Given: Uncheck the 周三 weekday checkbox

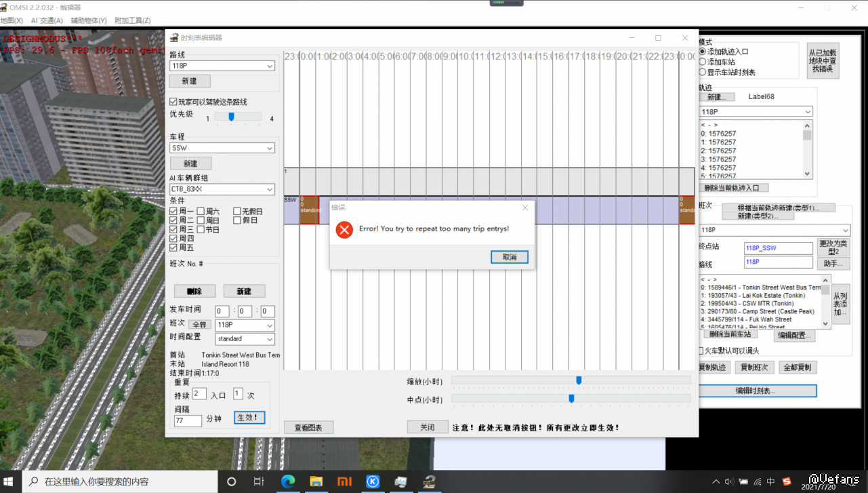Looking at the screenshot, I should pos(173,229).
